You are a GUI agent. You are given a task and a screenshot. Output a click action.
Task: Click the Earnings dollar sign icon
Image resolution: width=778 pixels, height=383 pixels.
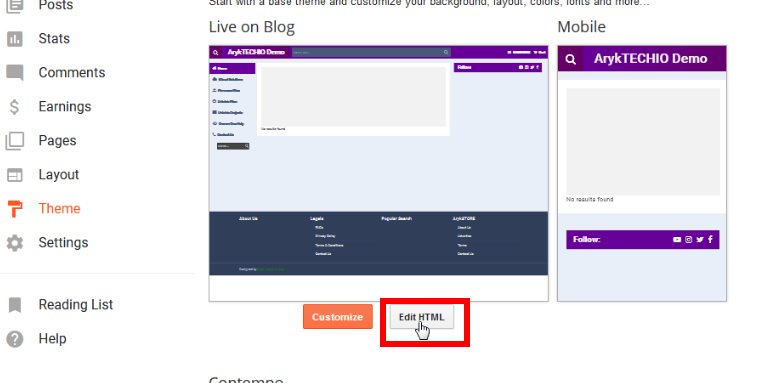[15, 107]
